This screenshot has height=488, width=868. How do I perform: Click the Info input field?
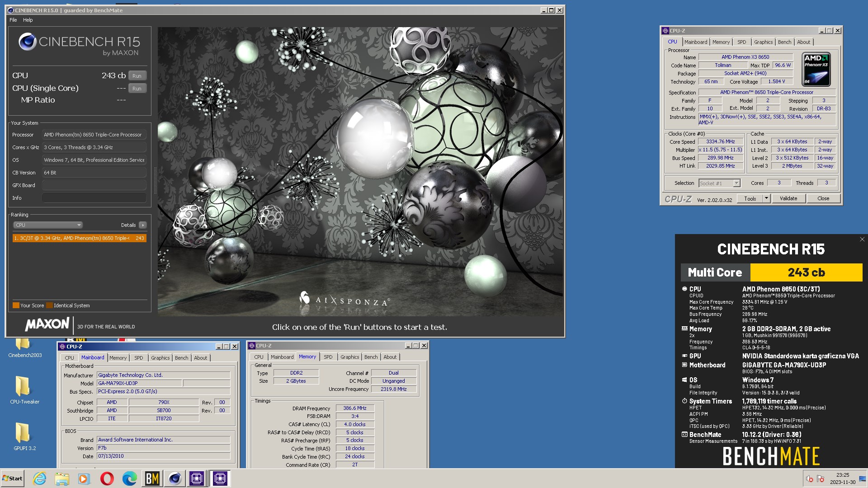click(x=94, y=198)
